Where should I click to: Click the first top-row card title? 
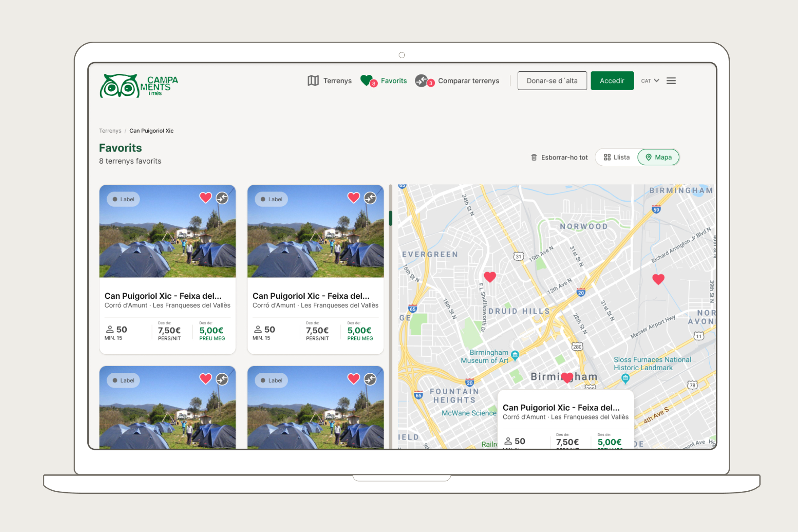pos(163,296)
